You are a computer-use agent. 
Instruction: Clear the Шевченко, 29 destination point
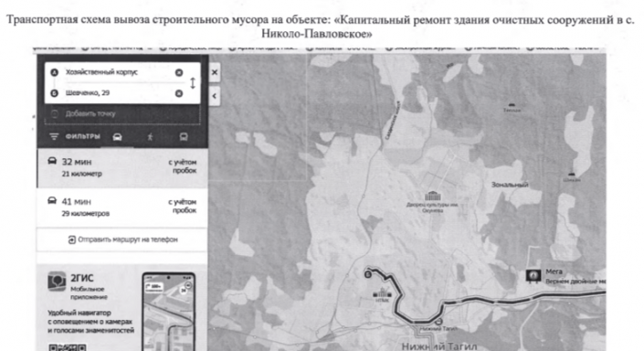coord(179,93)
